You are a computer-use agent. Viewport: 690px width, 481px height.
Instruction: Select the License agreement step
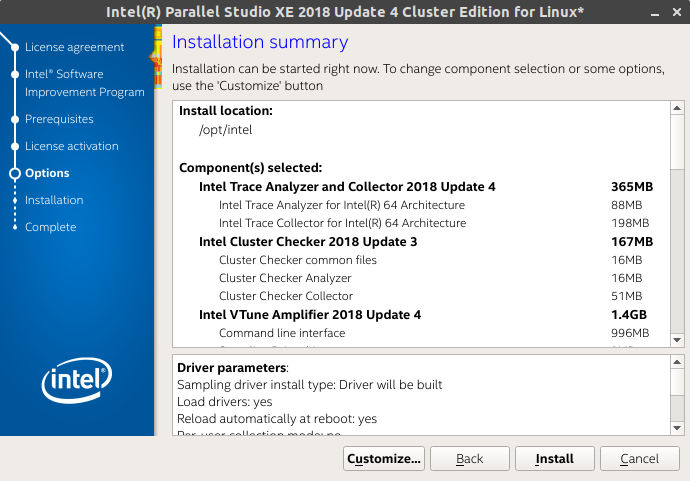(74, 47)
